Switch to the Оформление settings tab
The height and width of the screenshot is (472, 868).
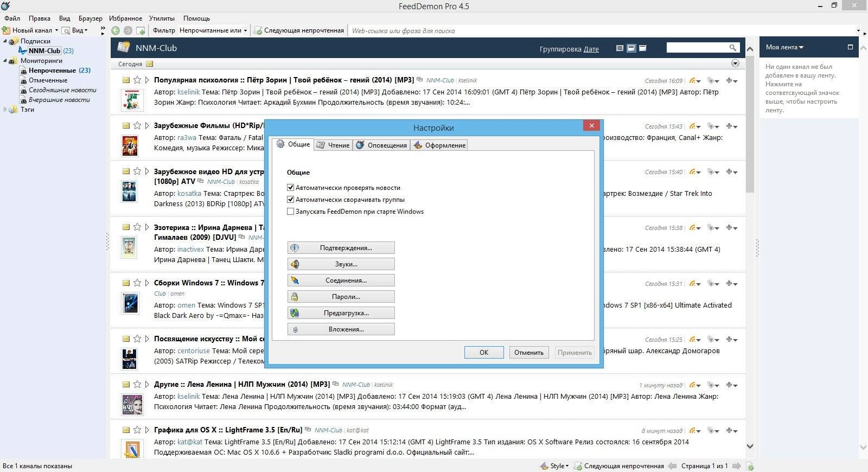coord(439,145)
